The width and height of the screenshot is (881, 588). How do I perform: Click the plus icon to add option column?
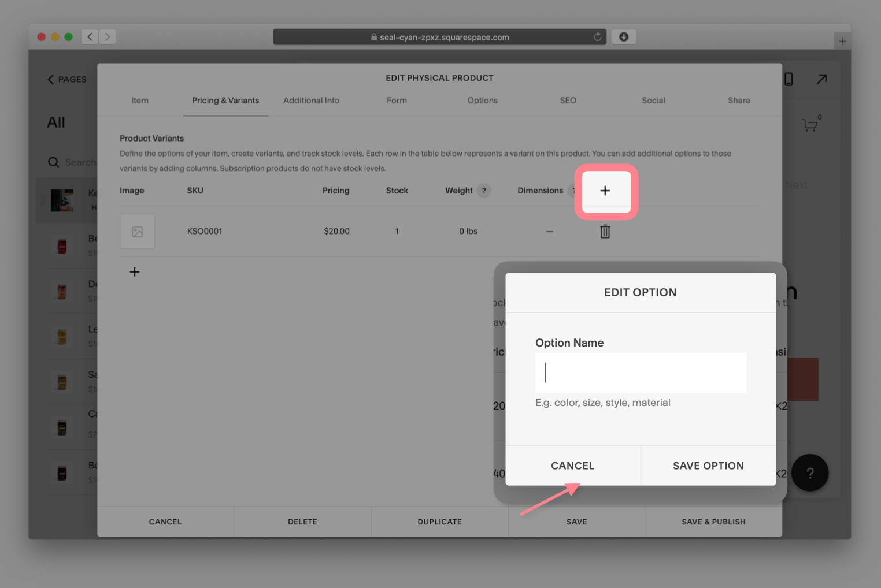click(x=605, y=191)
